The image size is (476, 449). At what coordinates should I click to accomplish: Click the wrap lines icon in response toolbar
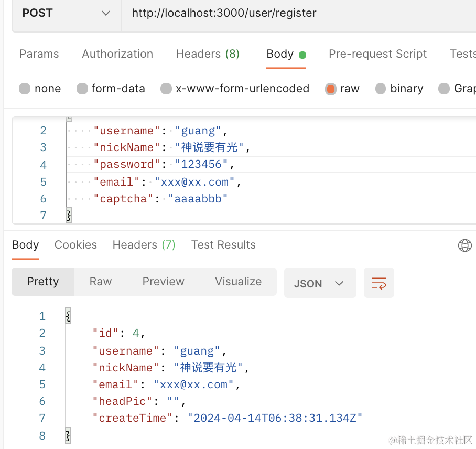378,283
